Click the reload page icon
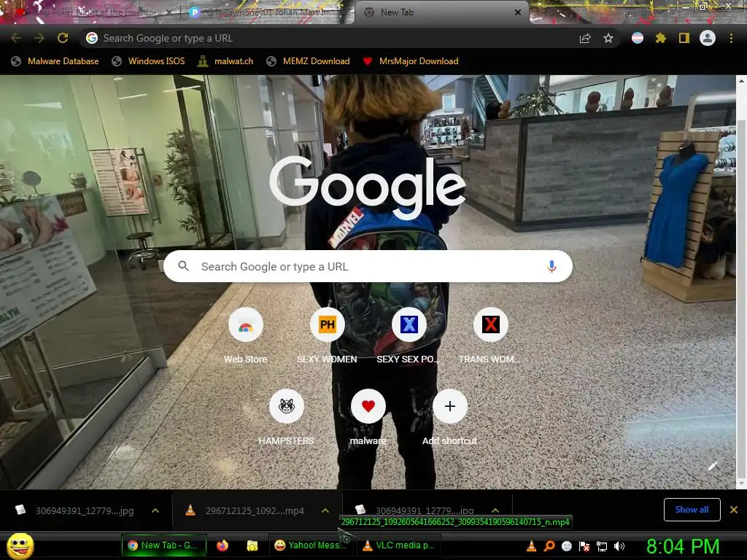 click(x=63, y=38)
